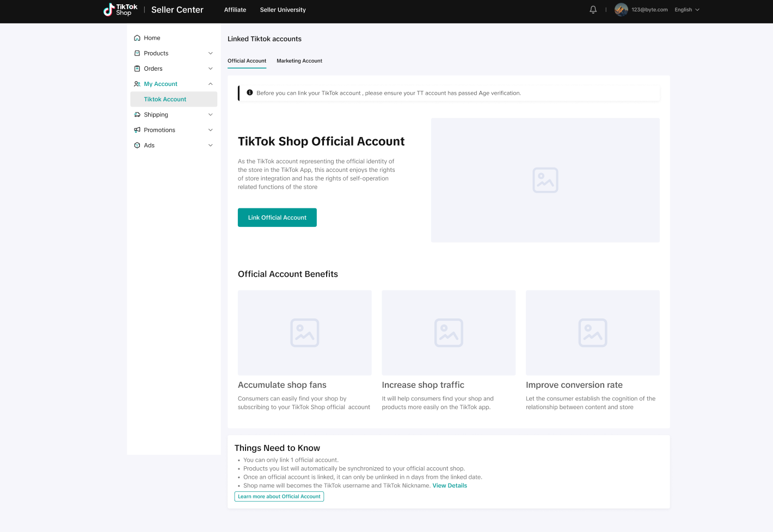Expand the Orders menu chevron

point(211,69)
